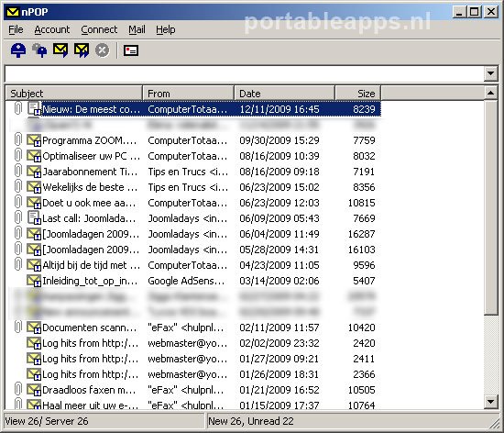Select the Programma ZOOM message

(192, 140)
